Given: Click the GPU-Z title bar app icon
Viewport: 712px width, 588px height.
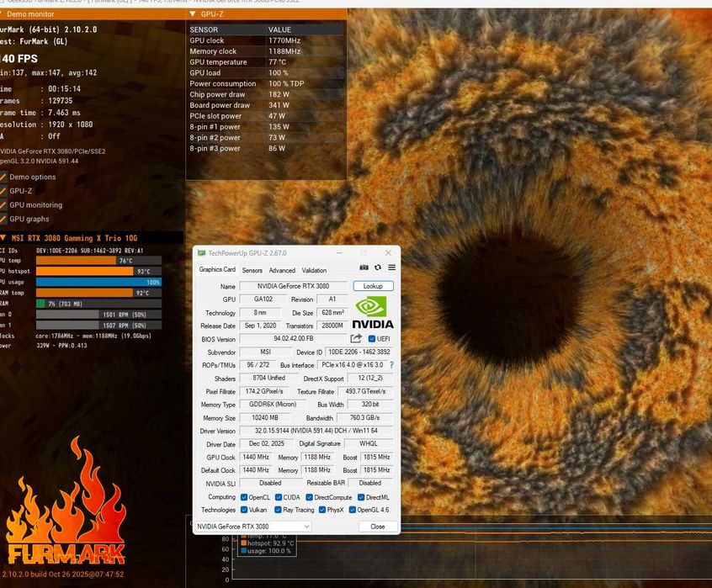Looking at the screenshot, I should pyautogui.click(x=201, y=253).
